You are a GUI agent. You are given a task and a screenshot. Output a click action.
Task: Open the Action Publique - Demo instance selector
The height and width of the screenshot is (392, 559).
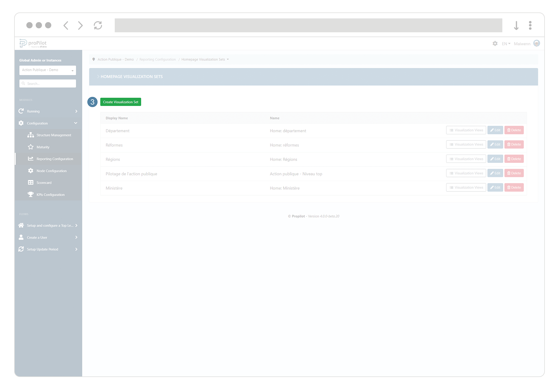(47, 70)
